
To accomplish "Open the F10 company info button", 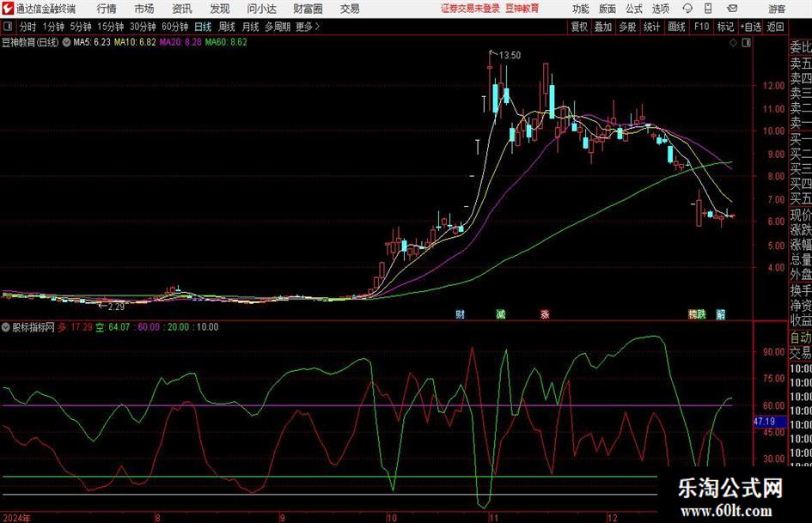I will point(701,27).
